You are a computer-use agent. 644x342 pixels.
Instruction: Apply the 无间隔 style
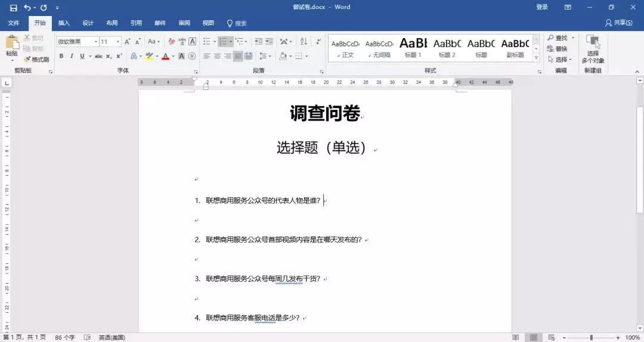click(379, 48)
